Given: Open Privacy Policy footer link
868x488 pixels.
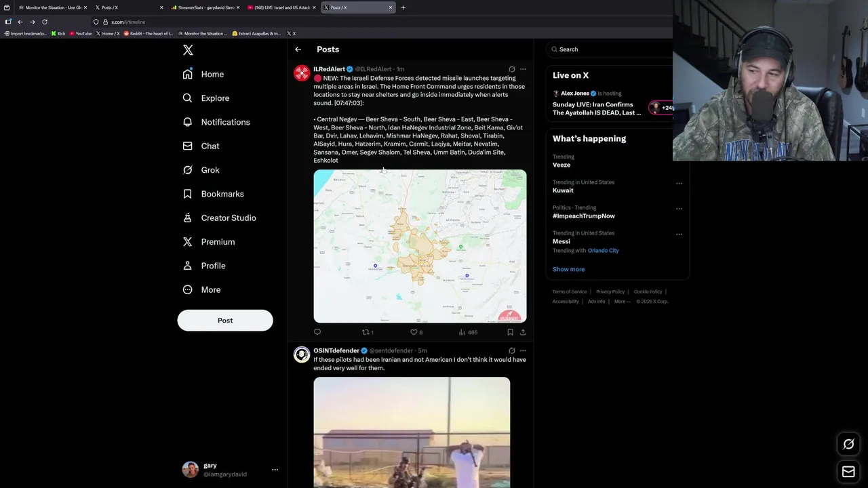Looking at the screenshot, I should [x=610, y=291].
